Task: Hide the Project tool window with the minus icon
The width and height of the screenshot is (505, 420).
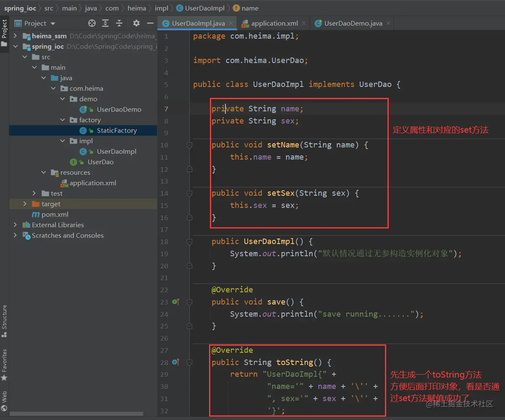Action: (150, 24)
